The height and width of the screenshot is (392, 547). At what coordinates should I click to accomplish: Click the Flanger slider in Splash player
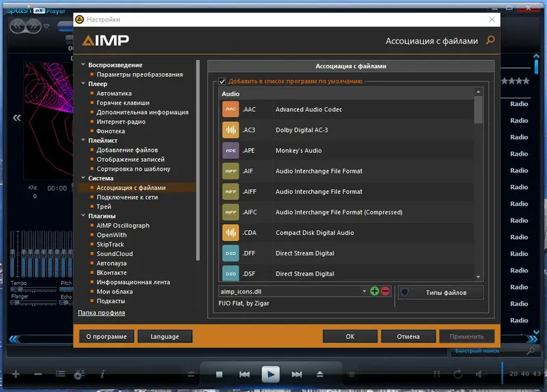point(33,303)
